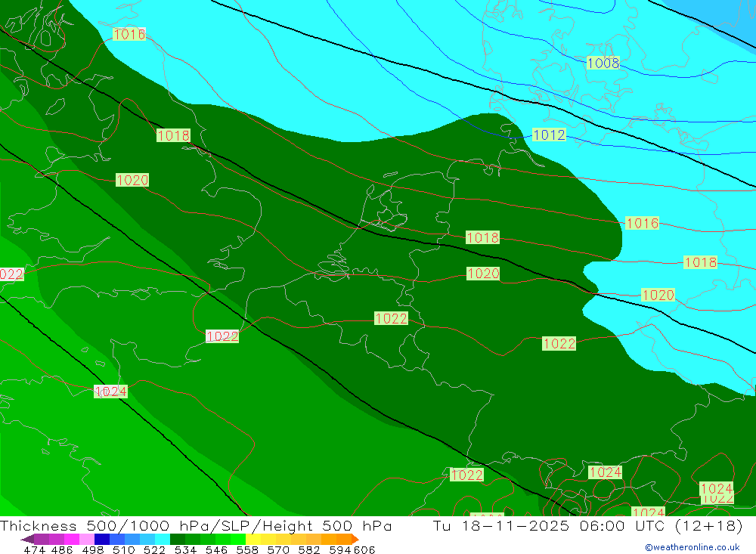Viewport: 756px width, 554px height.
Task: Click the 1016 label in upper-left map corner
Action: pos(129,34)
